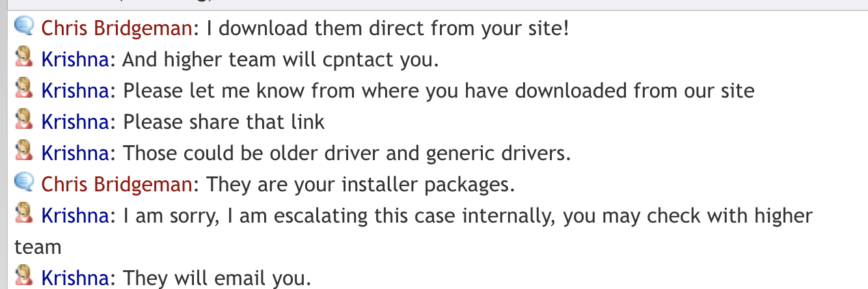Click the speech bubble icon beside "I download them direct"
The image size is (868, 289).
coord(23,27)
